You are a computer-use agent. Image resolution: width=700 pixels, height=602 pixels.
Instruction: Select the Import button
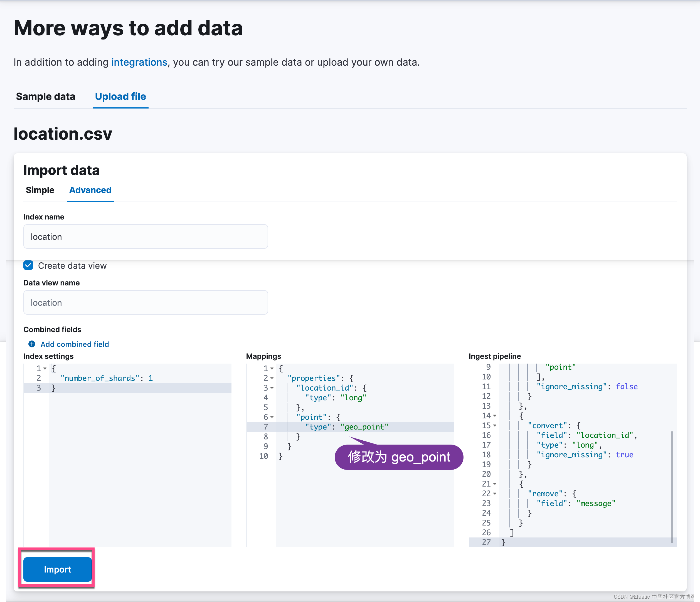57,569
